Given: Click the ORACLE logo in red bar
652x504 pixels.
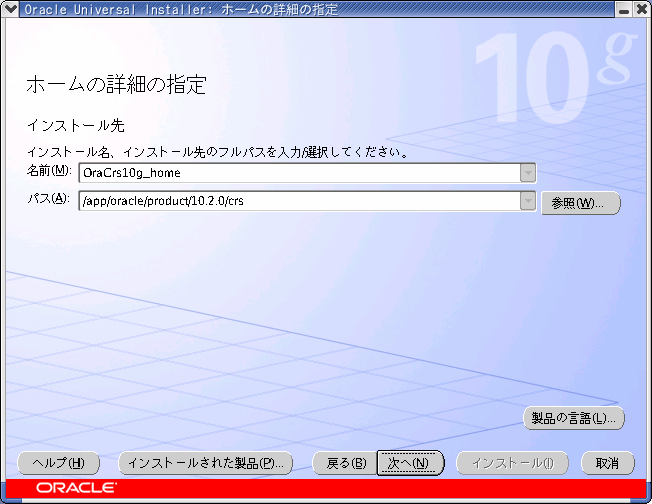Looking at the screenshot, I should point(77,487).
